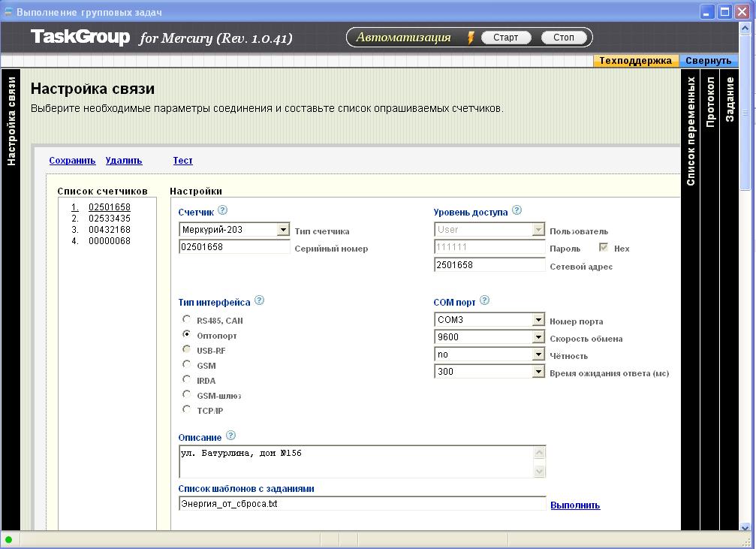Open the Задание vertical tab

click(729, 299)
